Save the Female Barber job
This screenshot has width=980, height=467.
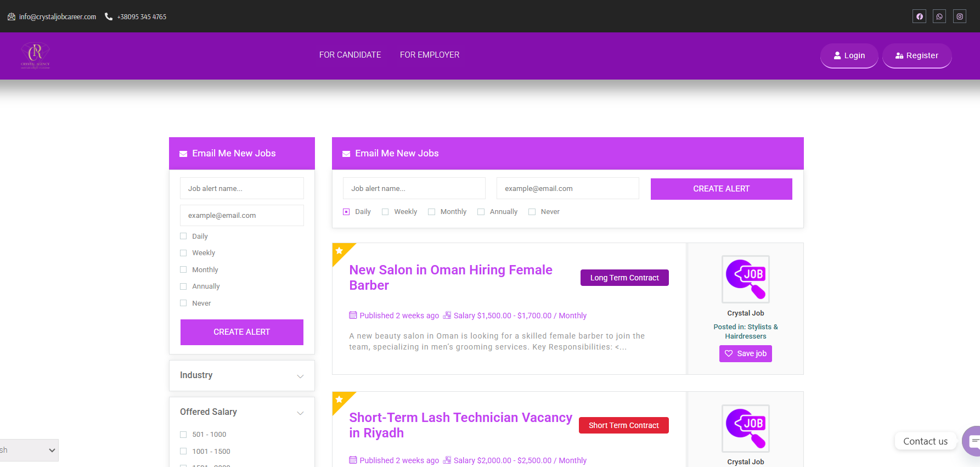coord(746,353)
